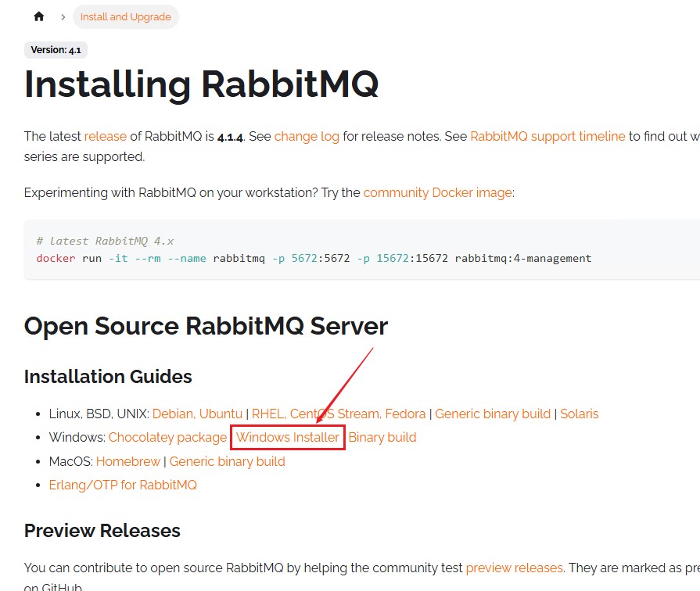The width and height of the screenshot is (700, 591).
Task: Click the 4.1.4 version number text
Action: click(x=230, y=137)
